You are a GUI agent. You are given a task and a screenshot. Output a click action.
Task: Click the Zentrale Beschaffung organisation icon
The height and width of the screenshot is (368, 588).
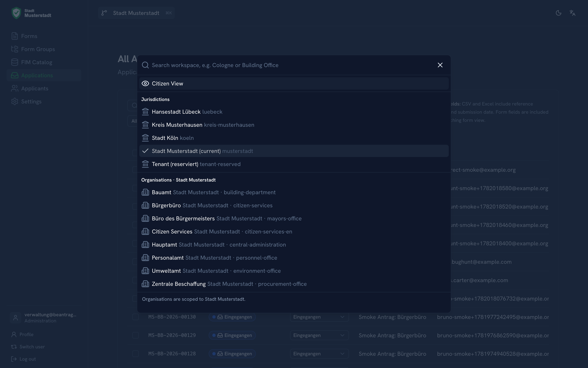click(x=145, y=284)
